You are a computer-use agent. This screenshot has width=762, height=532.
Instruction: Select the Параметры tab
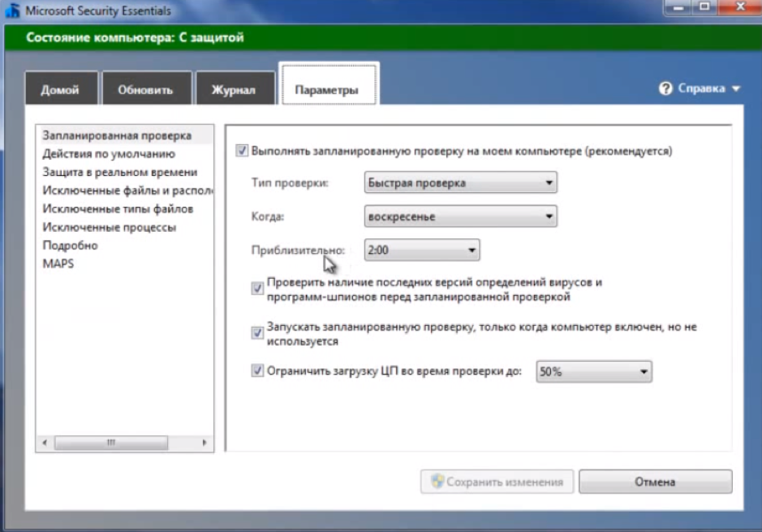pos(329,84)
